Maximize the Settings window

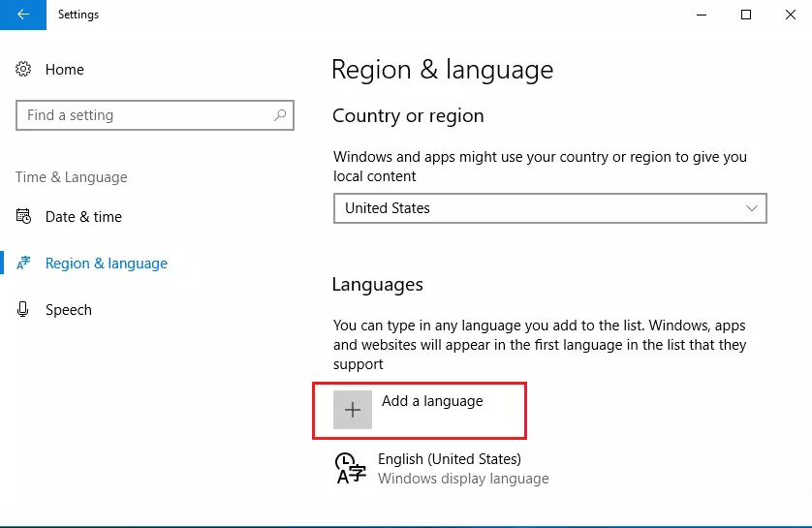pyautogui.click(x=746, y=15)
